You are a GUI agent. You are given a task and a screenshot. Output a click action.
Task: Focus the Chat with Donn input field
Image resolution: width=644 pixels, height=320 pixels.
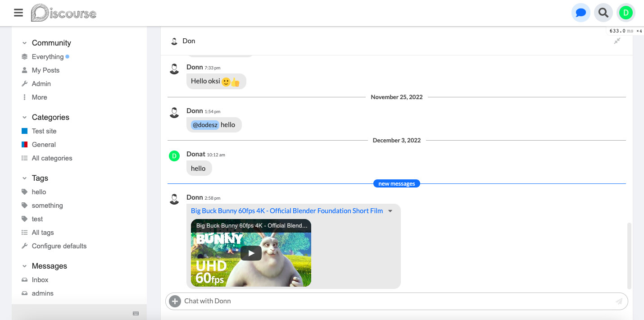pyautogui.click(x=396, y=301)
